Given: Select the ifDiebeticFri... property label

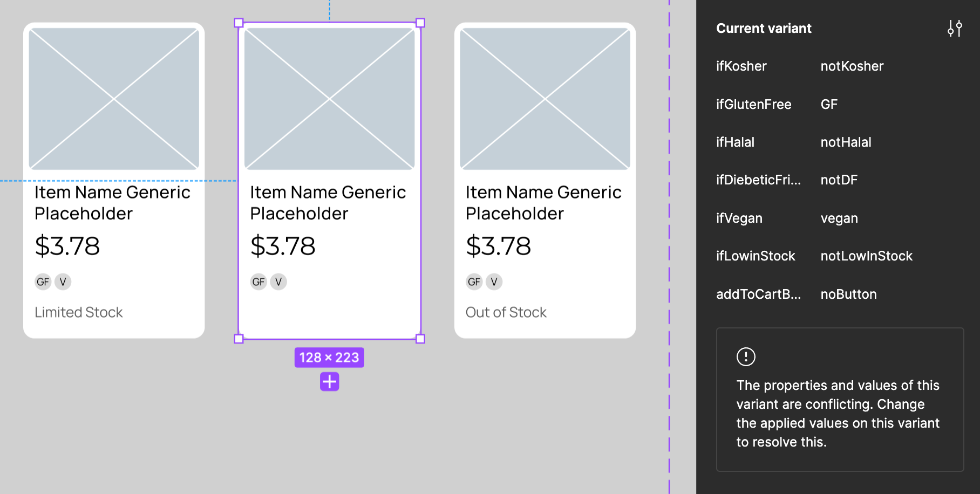Looking at the screenshot, I should coord(758,180).
